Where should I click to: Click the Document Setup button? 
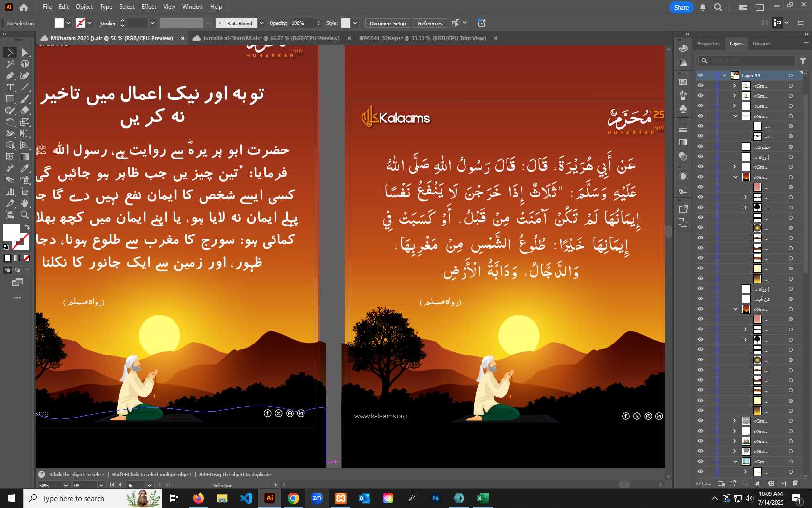pyautogui.click(x=388, y=23)
